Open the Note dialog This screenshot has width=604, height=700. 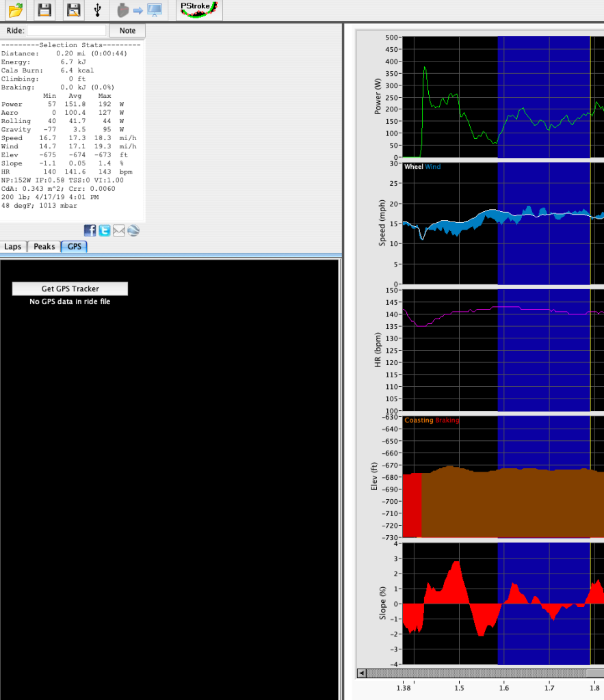pos(127,30)
